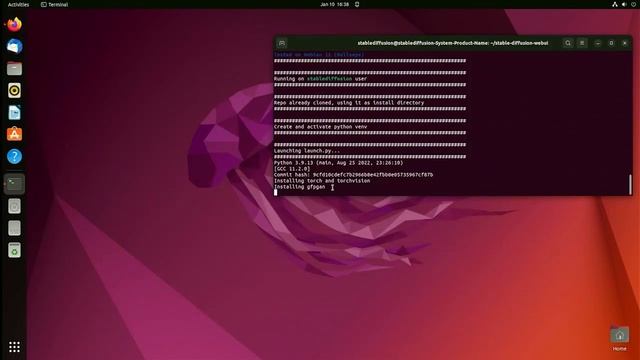Open power menu in top bar
Image resolution: width=640 pixels, height=360 pixels.
[x=633, y=4]
